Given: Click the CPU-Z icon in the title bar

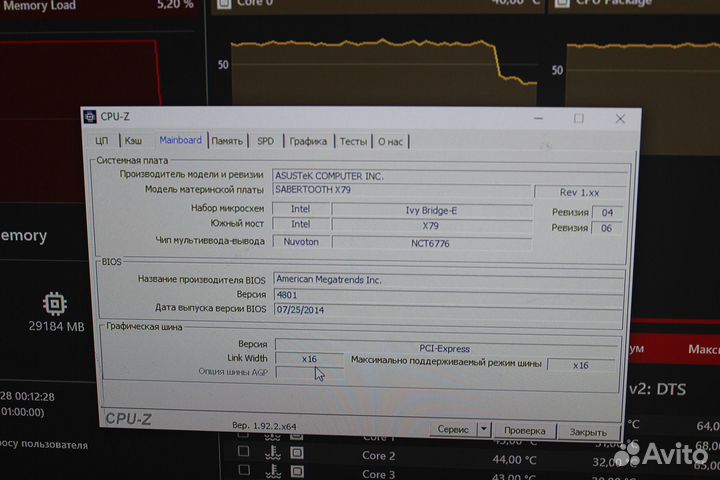Looking at the screenshot, I should pyautogui.click(x=90, y=118).
